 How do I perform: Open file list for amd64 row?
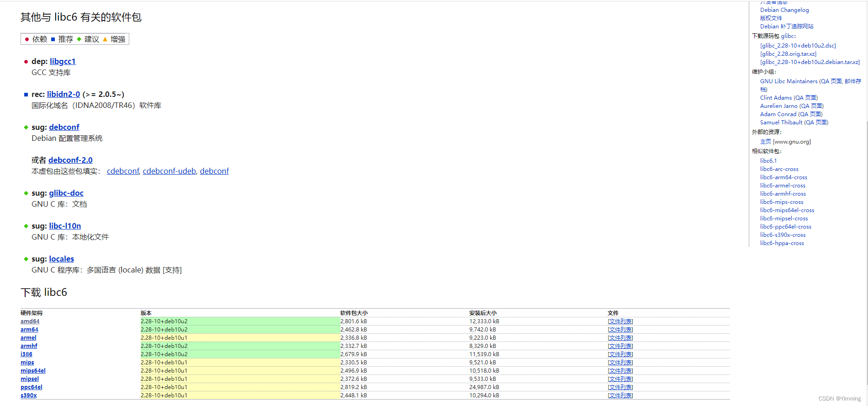tap(620, 321)
